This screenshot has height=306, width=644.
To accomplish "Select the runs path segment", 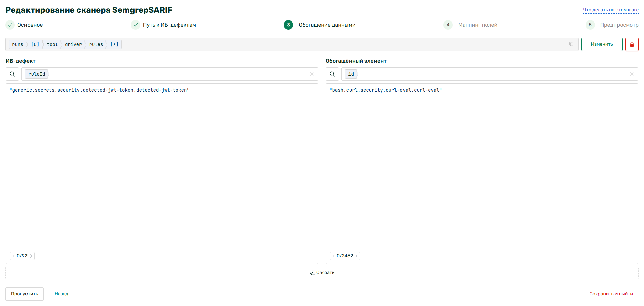I will (18, 44).
